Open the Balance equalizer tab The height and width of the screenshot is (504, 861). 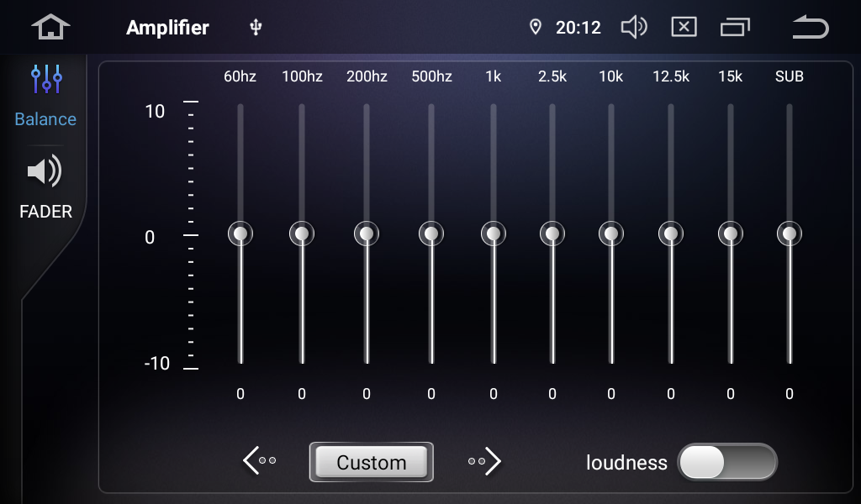tap(45, 95)
